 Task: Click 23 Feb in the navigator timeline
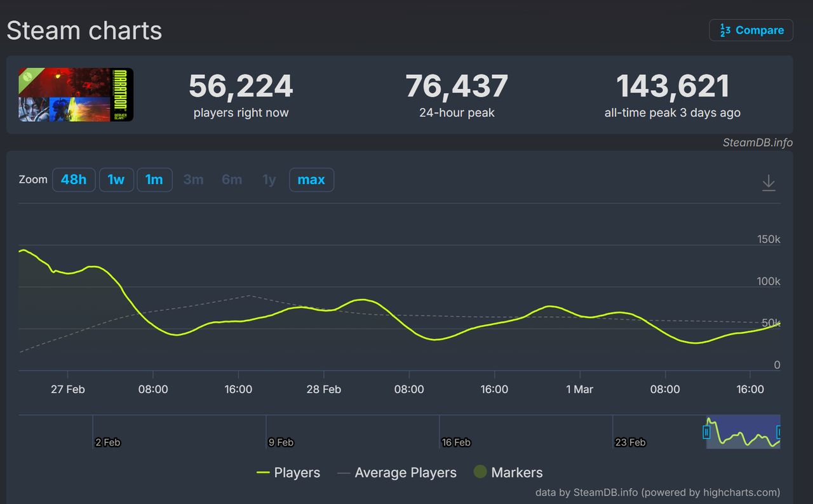click(x=630, y=442)
